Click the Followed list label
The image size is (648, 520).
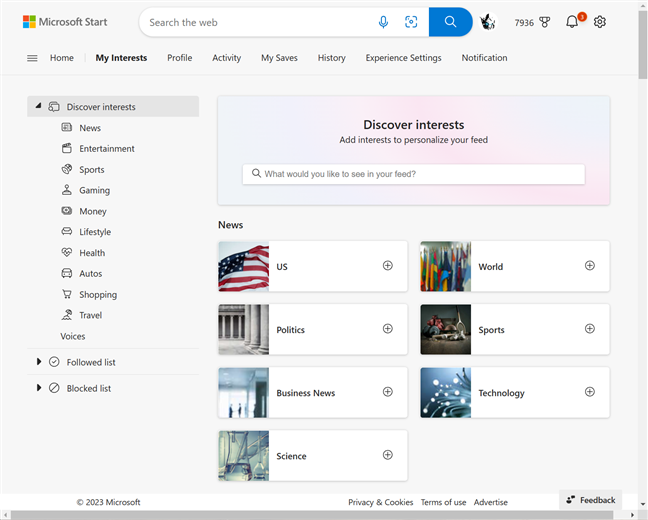pyautogui.click(x=91, y=363)
